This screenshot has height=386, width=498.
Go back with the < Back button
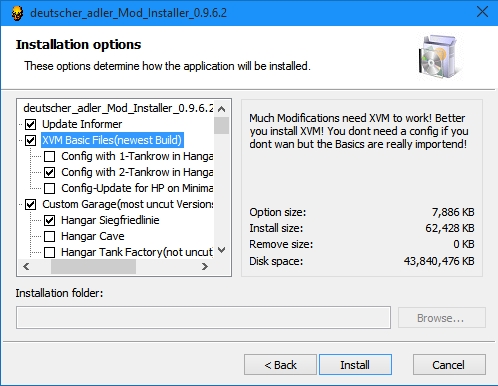280,365
